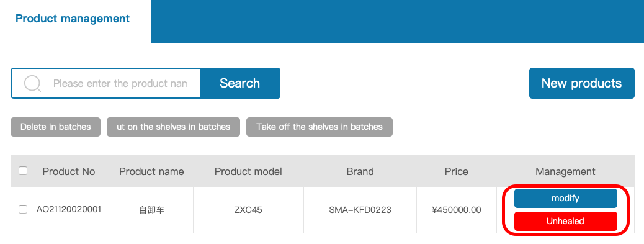Click the magnifier icon in search box
Image resolution: width=644 pixels, height=244 pixels.
(x=32, y=83)
